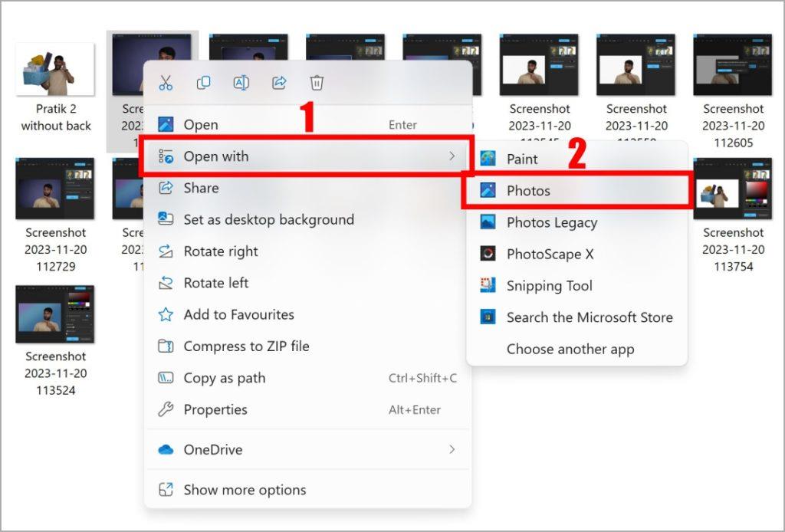Click the Compress to ZIP folder icon

tap(166, 346)
